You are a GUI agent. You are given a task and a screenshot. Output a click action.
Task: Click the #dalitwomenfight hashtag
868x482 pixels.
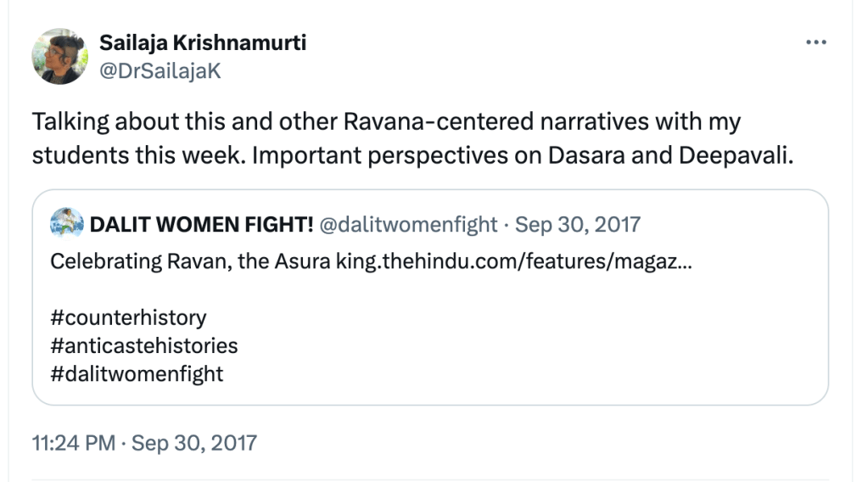pyautogui.click(x=137, y=373)
